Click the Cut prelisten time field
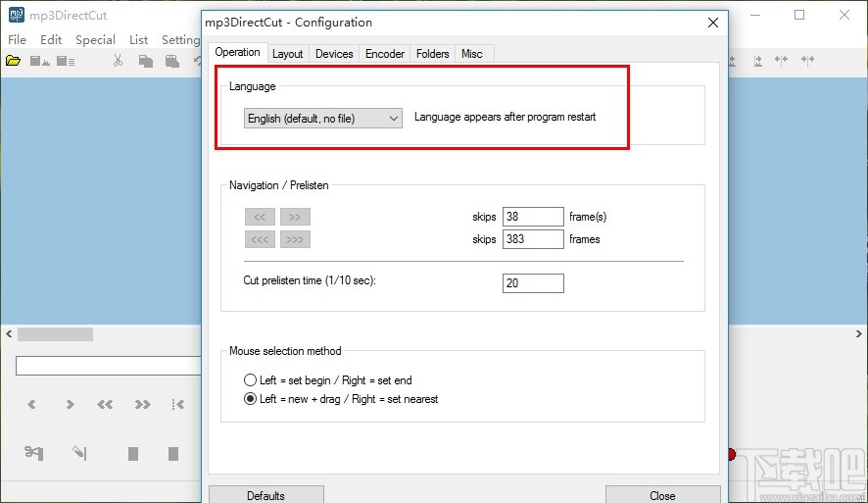Image resolution: width=868 pixels, height=503 pixels. pyautogui.click(x=533, y=283)
